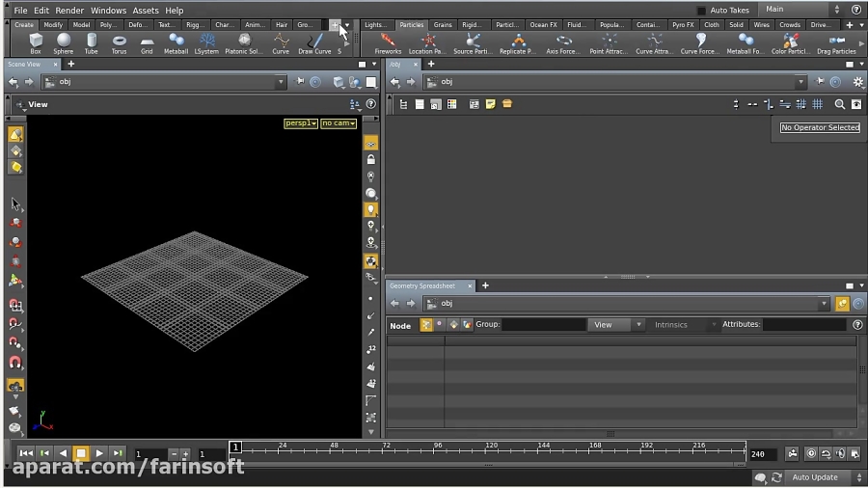Go back in network editor history
Screen dimensions: 868x488
(x=394, y=82)
